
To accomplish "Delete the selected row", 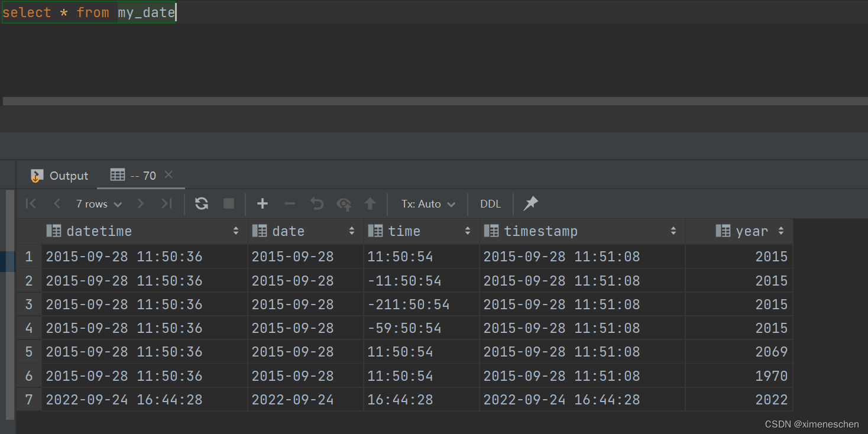I will [x=290, y=204].
